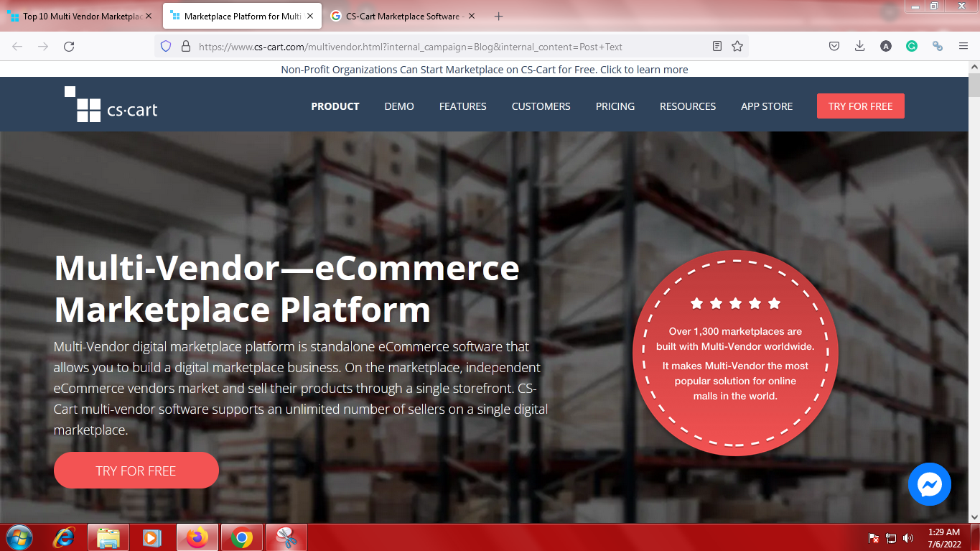Open Snipping Tool in taskbar
Screen dimensions: 980x551
[x=286, y=537]
